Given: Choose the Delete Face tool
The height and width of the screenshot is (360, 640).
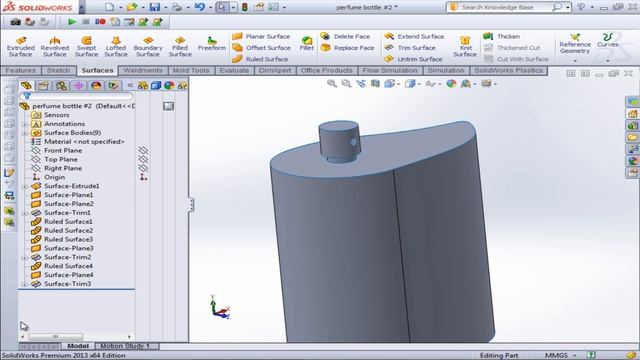Looking at the screenshot, I should coord(345,36).
